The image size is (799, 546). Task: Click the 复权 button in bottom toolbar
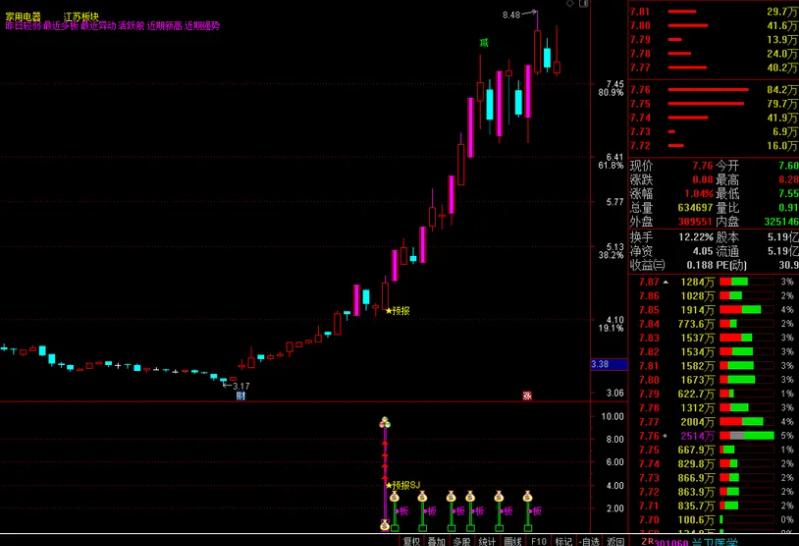click(411, 540)
